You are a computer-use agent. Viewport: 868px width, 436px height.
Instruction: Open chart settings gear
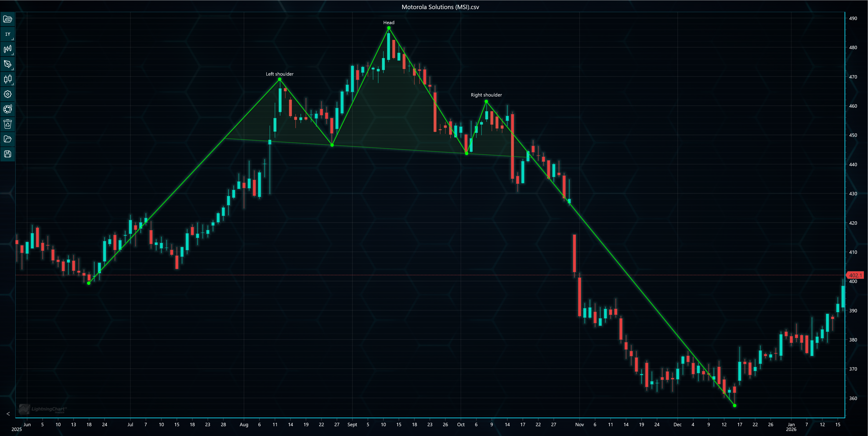(8, 94)
